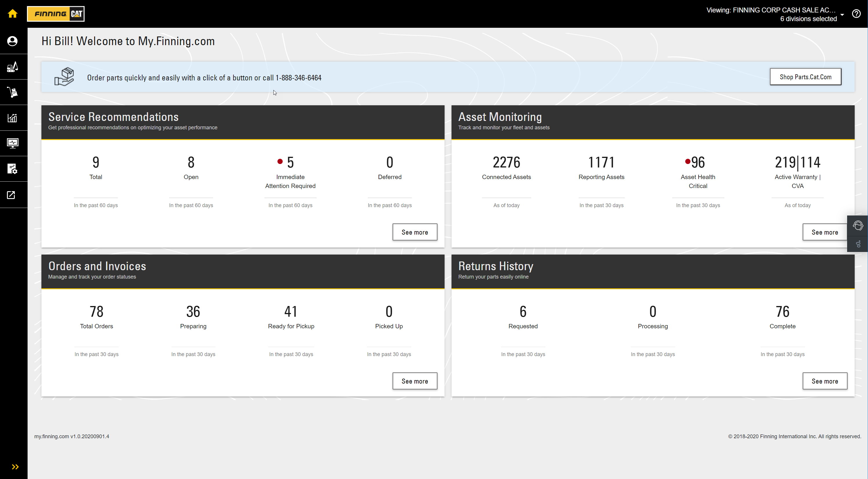Open the account viewing dropdown arrow
868x479 pixels.
click(x=842, y=15)
